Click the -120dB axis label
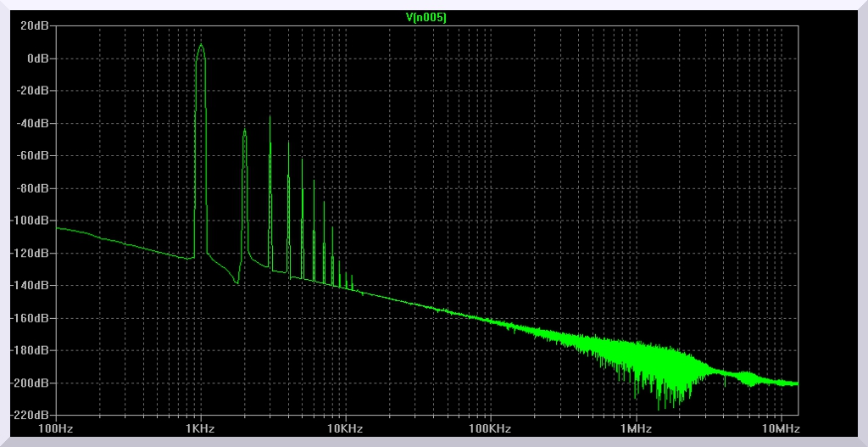The width and height of the screenshot is (868, 447). (x=33, y=253)
